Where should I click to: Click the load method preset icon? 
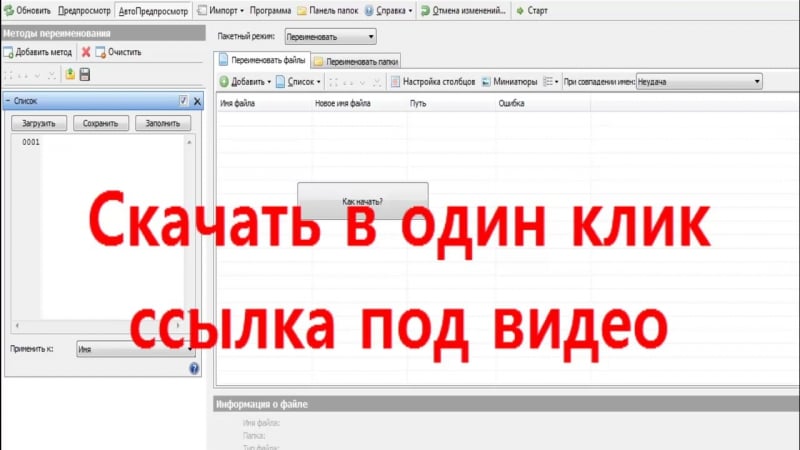[x=70, y=75]
